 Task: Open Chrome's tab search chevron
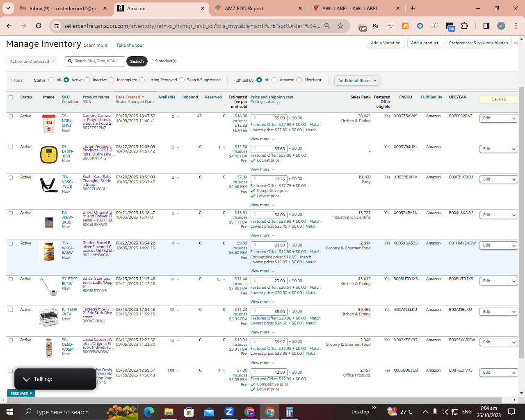click(8, 8)
